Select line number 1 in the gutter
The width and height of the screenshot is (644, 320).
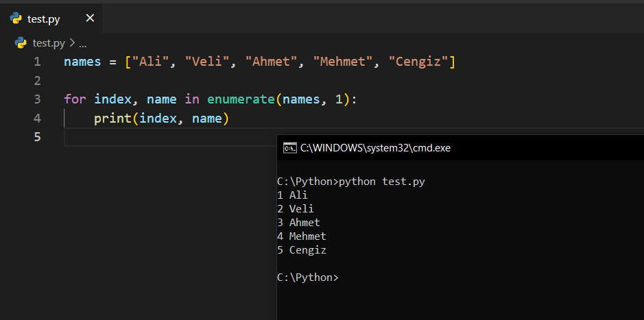pyautogui.click(x=37, y=62)
